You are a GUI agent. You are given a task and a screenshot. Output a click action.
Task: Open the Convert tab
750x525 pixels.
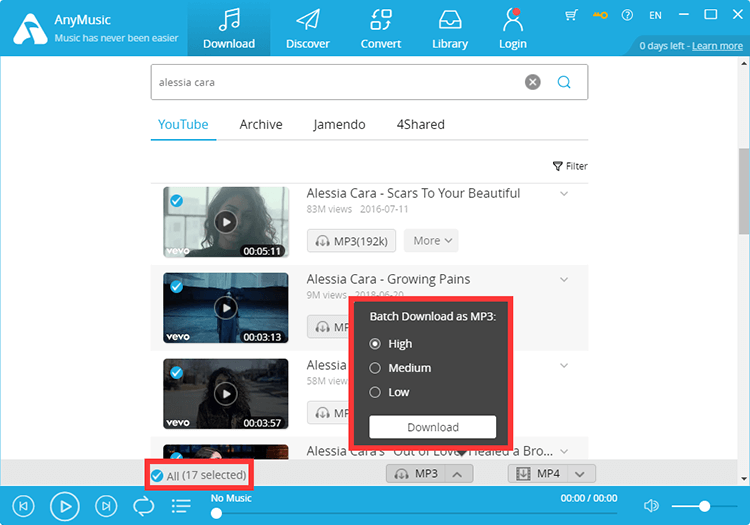(x=381, y=29)
